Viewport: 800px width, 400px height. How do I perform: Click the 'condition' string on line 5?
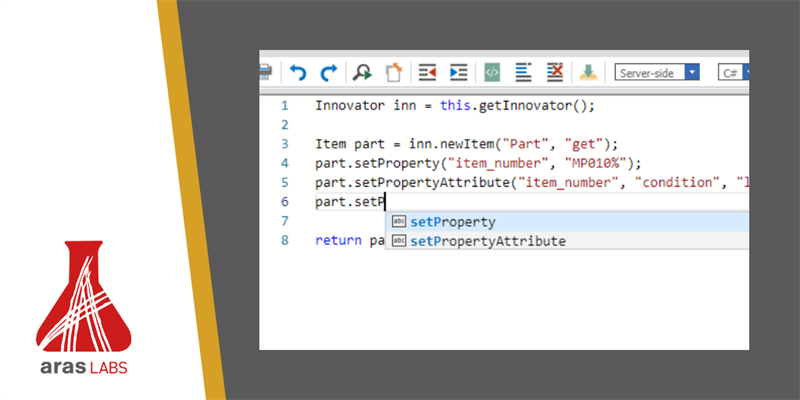pyautogui.click(x=676, y=183)
